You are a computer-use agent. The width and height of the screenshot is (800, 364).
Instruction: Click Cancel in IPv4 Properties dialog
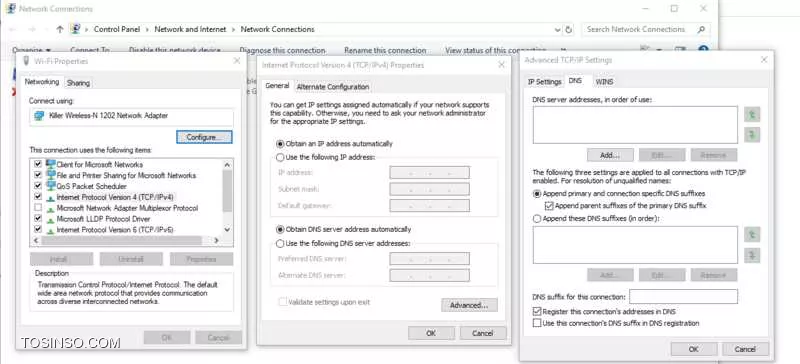(x=483, y=333)
